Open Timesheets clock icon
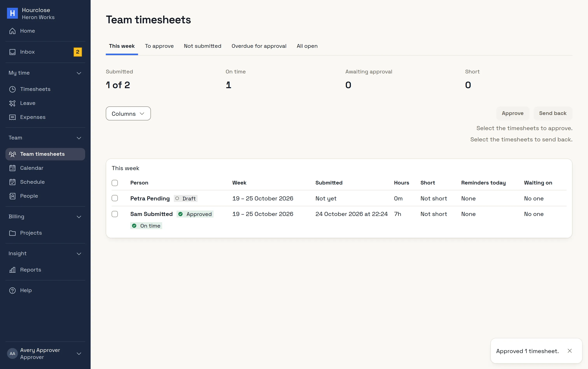This screenshot has height=369, width=588. [12, 89]
